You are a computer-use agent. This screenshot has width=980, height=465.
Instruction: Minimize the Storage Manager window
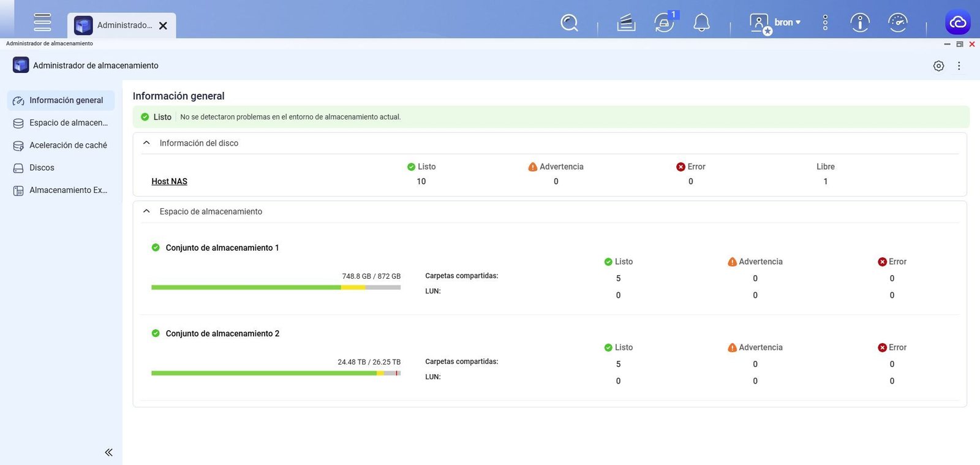947,44
